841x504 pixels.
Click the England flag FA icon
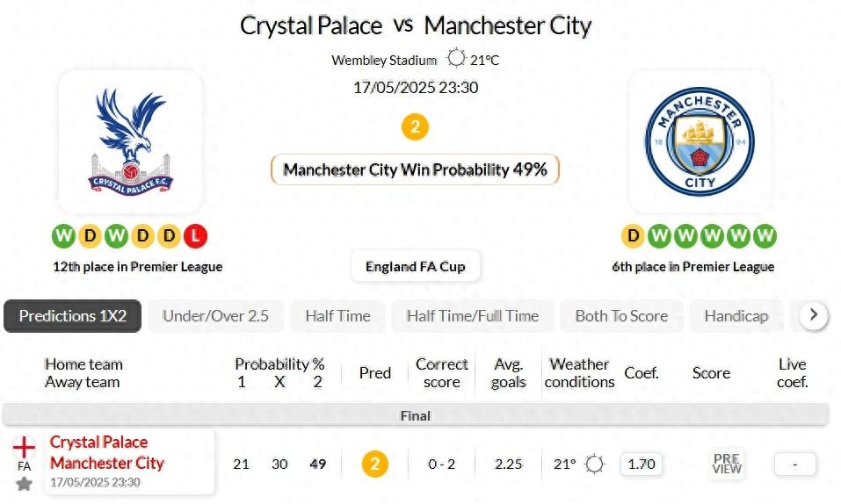[x=24, y=447]
